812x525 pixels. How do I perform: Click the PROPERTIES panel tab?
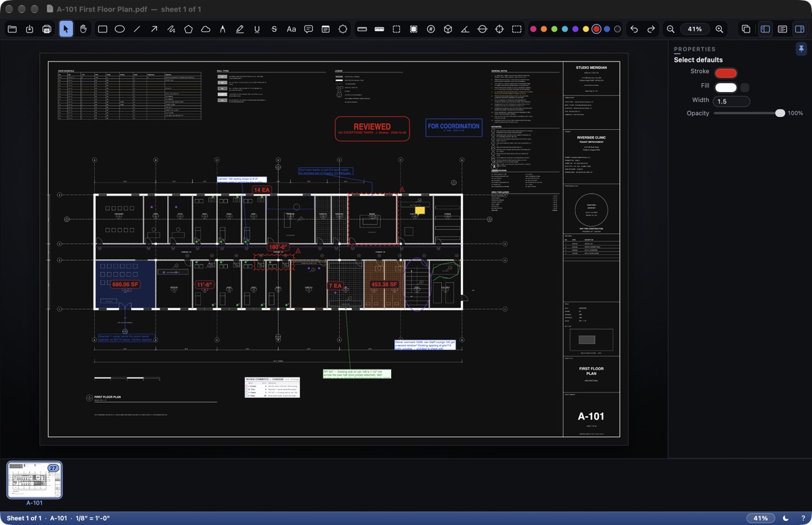[x=694, y=49]
